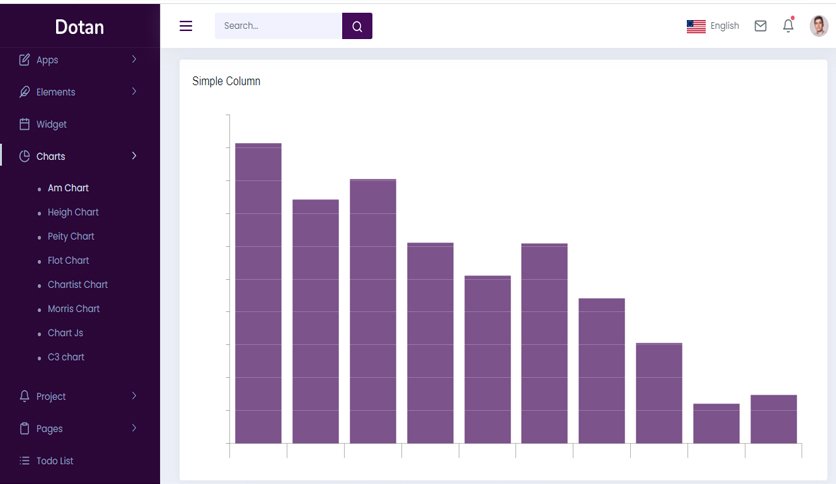Go to the Heigh Chart page
Screen dimensions: 836x484
pyautogui.click(x=73, y=212)
